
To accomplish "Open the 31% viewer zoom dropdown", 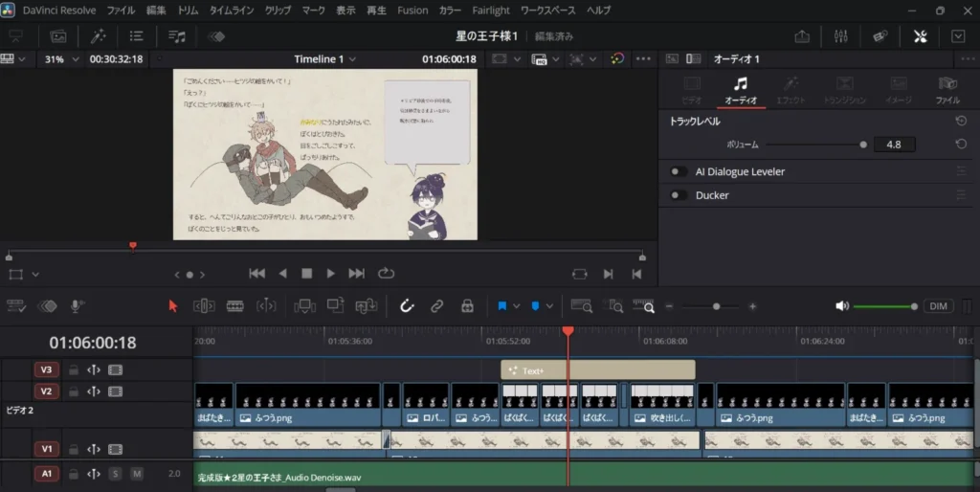I will coord(62,58).
